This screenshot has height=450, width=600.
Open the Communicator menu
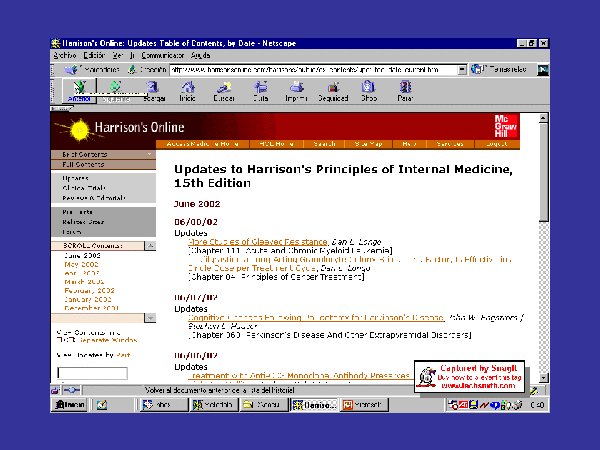click(163, 55)
